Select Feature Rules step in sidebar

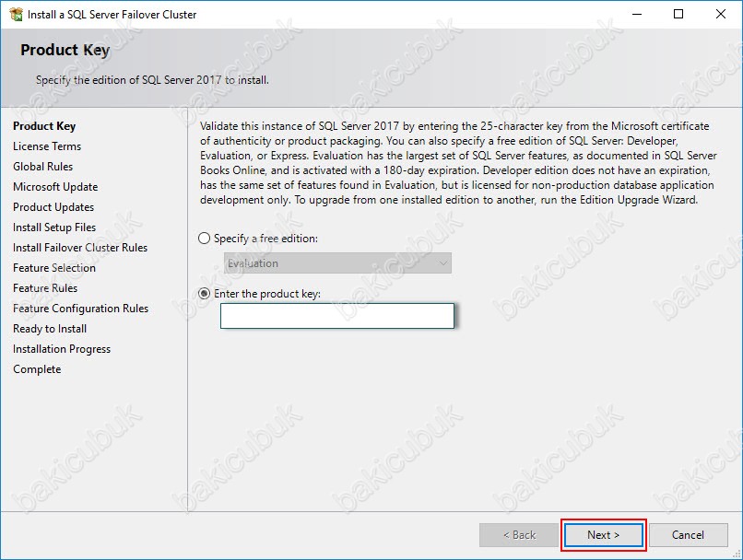pyautogui.click(x=45, y=288)
